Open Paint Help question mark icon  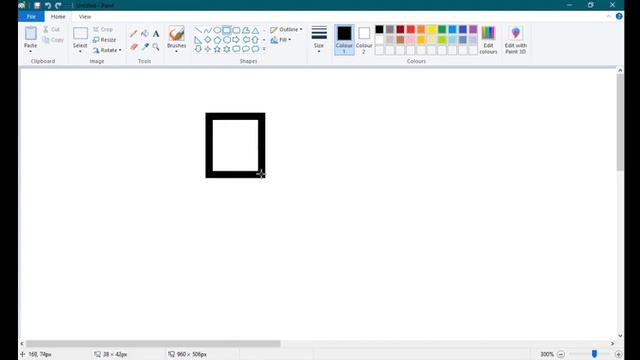(x=619, y=16)
